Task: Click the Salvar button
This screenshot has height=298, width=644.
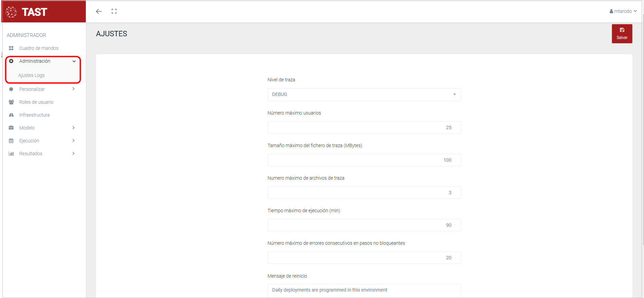Action: pos(622,34)
